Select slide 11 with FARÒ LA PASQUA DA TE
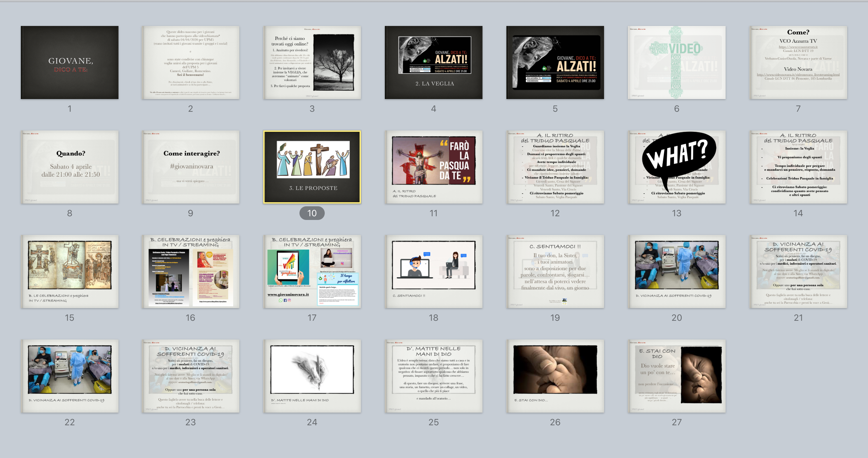Screen dimensions: 868x458 (434, 167)
